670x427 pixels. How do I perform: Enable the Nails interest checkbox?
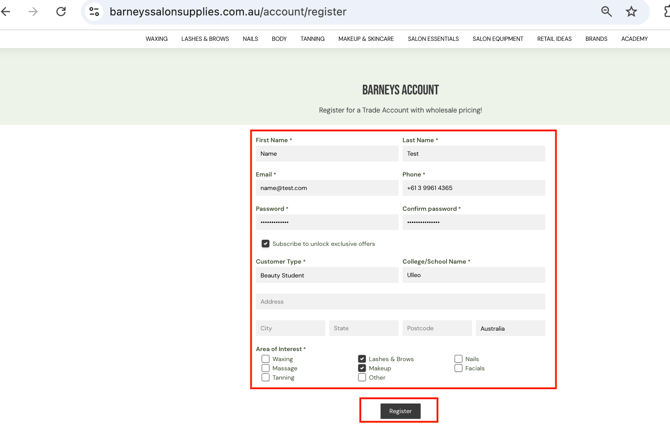tap(458, 359)
